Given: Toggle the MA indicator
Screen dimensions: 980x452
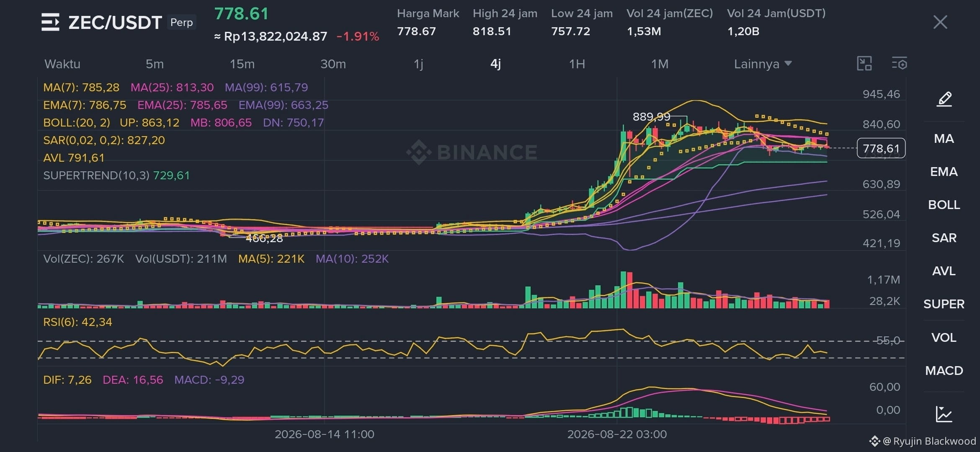Looking at the screenshot, I should (944, 139).
